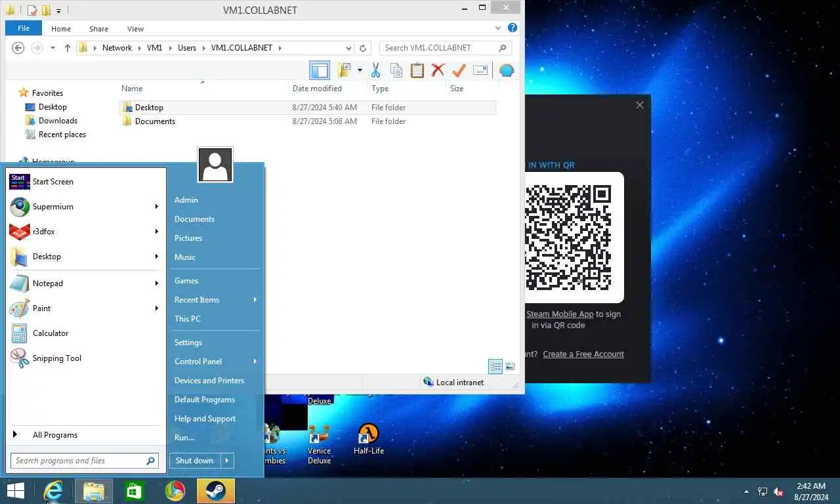
Task: Open Calculator from Start menu
Action: 85,333
